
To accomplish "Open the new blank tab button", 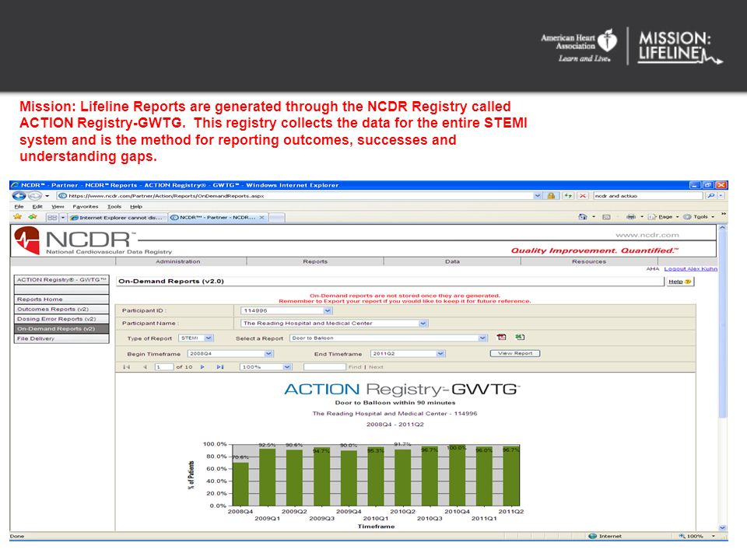I will 277,218.
